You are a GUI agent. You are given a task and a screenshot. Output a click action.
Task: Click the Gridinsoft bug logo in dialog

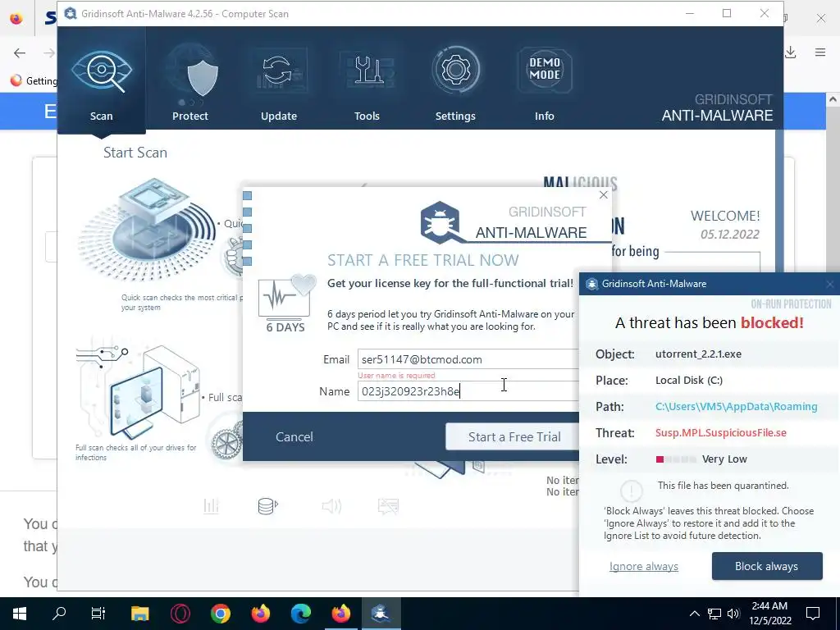441,221
